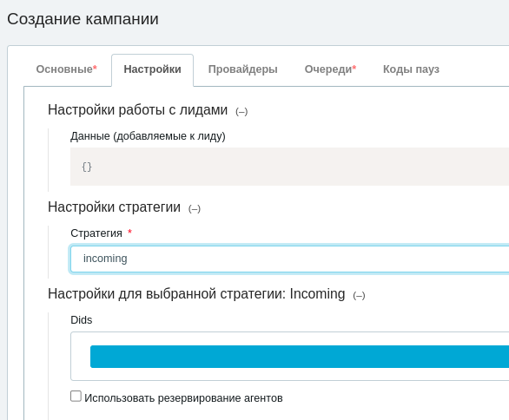The image size is (509, 420).
Task: Click the Данные (добавляемые к лиду) label
Action: [148, 136]
